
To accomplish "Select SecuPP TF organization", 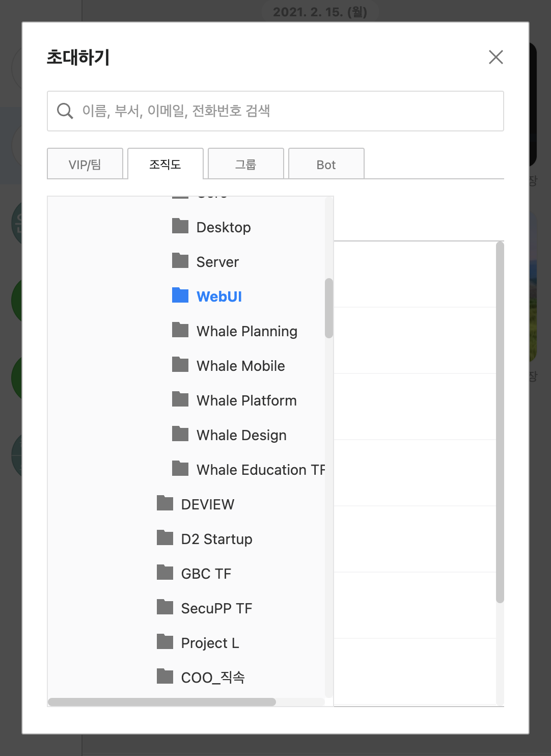I will click(x=217, y=608).
